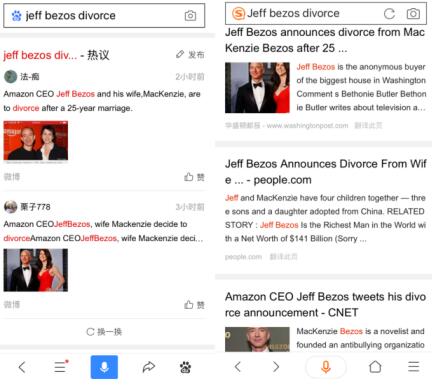Image resolution: width=432 pixels, height=385 pixels.
Task: Open the Baidu menu list icon with red dot
Action: point(61,367)
